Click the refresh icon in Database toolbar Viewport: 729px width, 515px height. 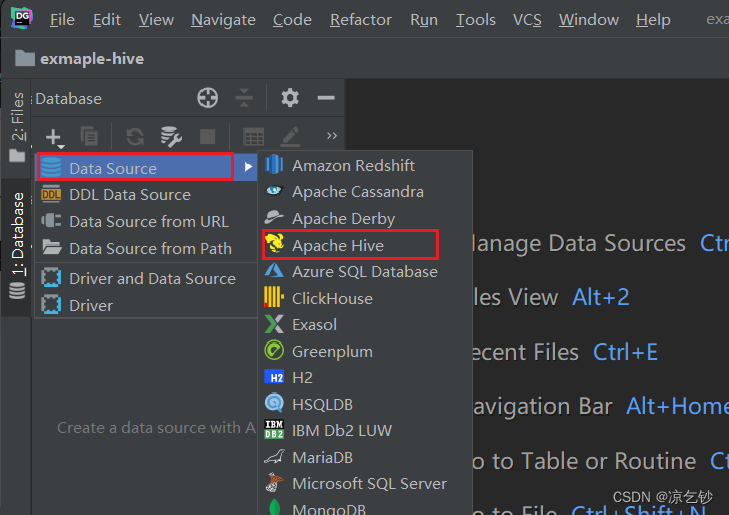pyautogui.click(x=135, y=136)
